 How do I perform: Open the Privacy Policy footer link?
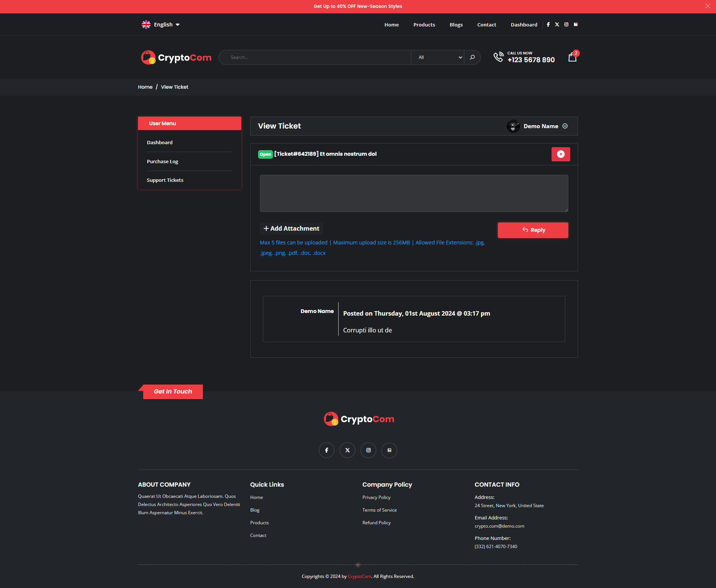(x=376, y=497)
